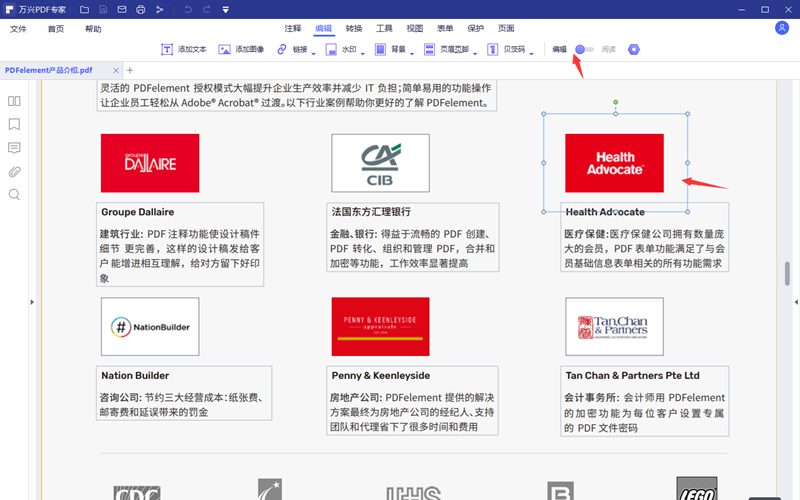
Task: Open the page thumbnails panel
Action: (x=14, y=101)
